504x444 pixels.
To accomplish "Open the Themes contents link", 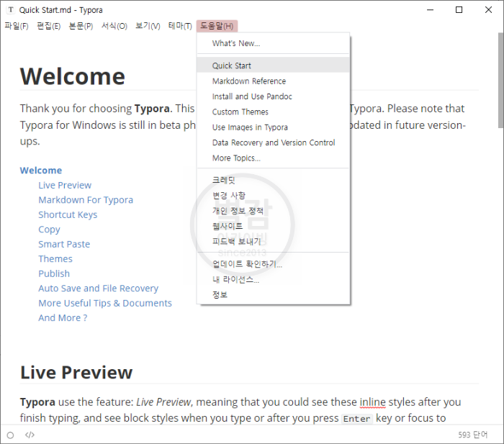I will pos(55,259).
